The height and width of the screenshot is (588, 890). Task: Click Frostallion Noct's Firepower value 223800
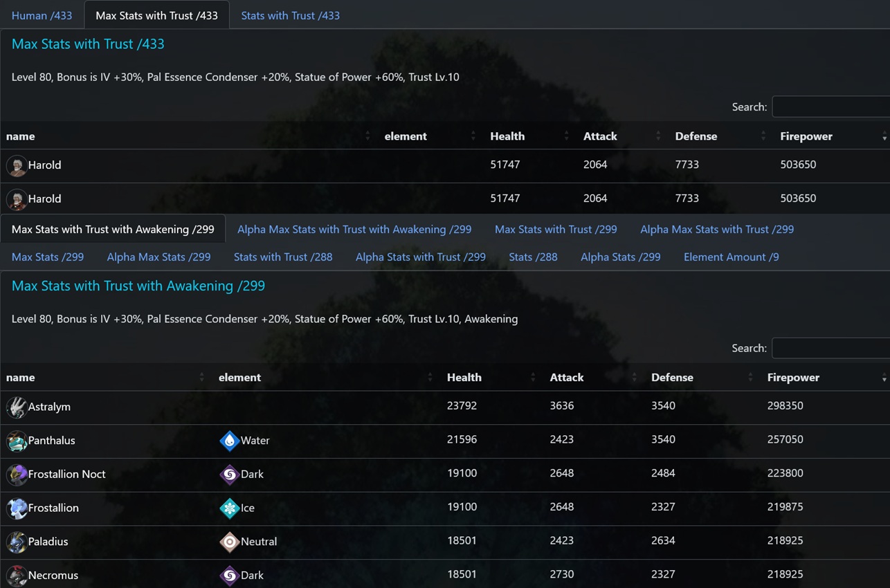pyautogui.click(x=785, y=474)
